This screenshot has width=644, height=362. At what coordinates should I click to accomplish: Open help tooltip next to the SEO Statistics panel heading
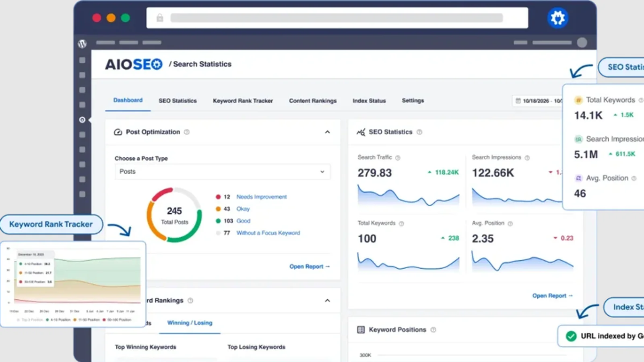click(419, 132)
